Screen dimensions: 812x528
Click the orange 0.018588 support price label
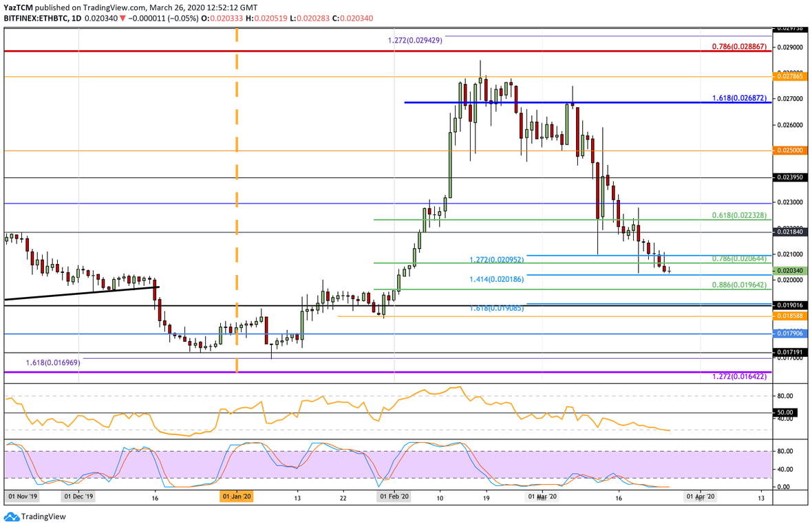pyautogui.click(x=789, y=315)
